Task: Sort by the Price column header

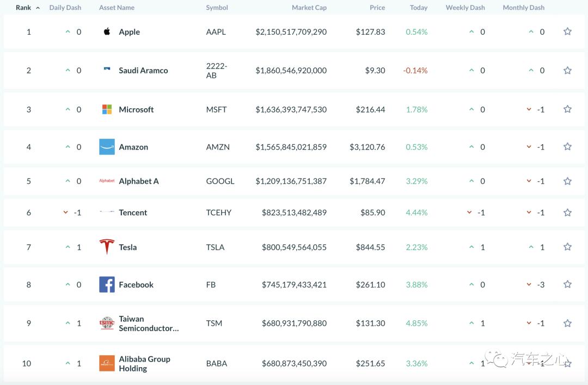Action: [x=377, y=8]
